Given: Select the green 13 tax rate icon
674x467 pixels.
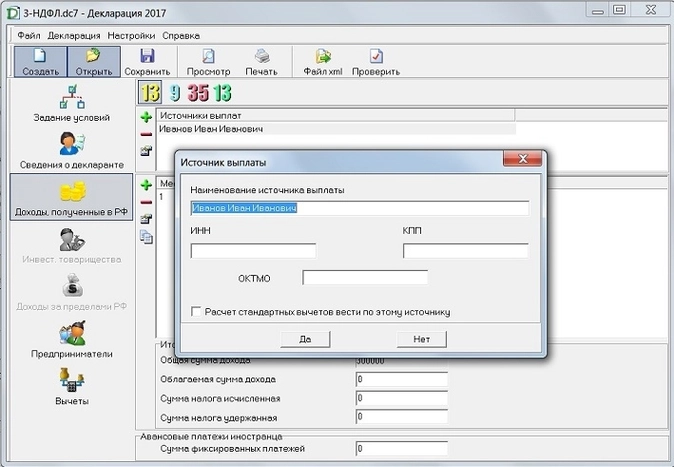Looking at the screenshot, I should click(x=222, y=92).
